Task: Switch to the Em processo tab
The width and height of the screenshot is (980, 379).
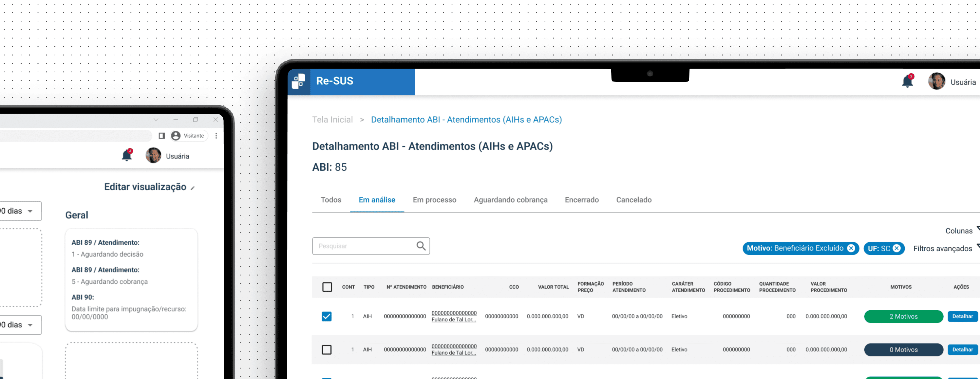Action: point(434,200)
